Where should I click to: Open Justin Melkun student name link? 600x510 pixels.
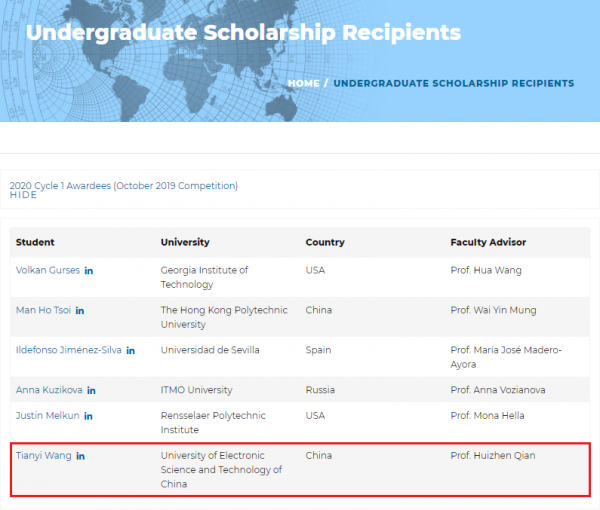(x=46, y=416)
